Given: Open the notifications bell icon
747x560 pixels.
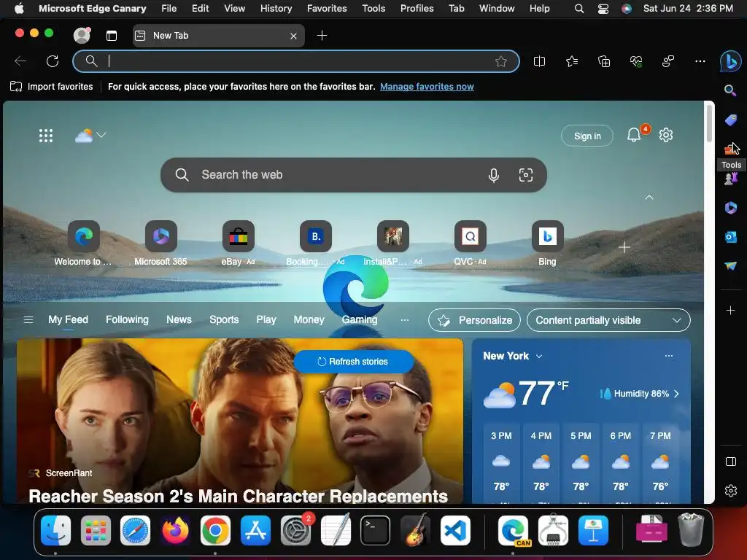Looking at the screenshot, I should click(x=634, y=135).
